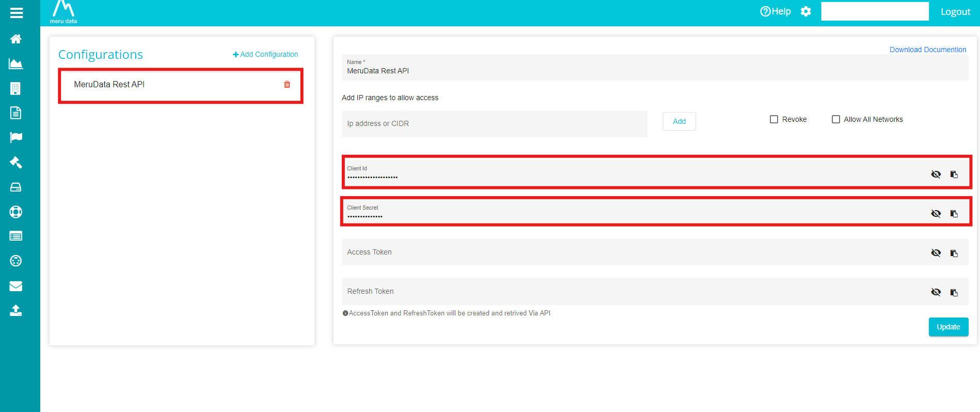The width and height of the screenshot is (980, 412).
Task: Enable Allow All Networks checkbox
Action: [835, 119]
